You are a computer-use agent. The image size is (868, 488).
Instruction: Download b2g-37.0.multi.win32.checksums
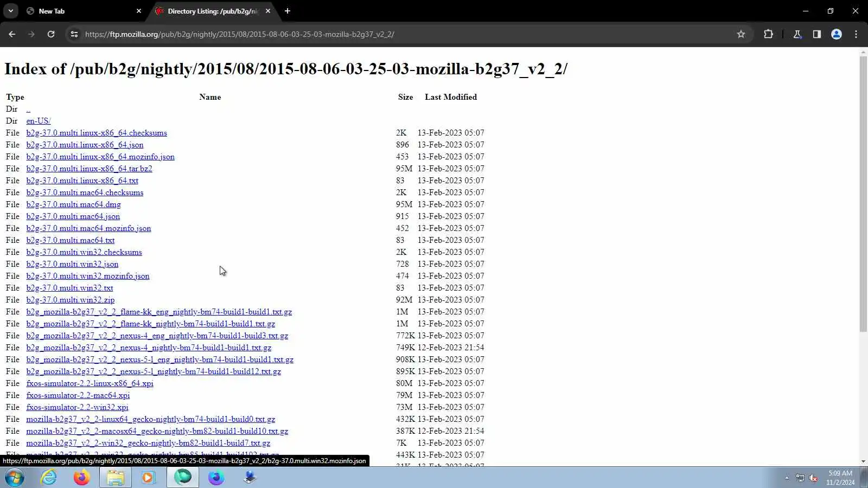coord(84,252)
